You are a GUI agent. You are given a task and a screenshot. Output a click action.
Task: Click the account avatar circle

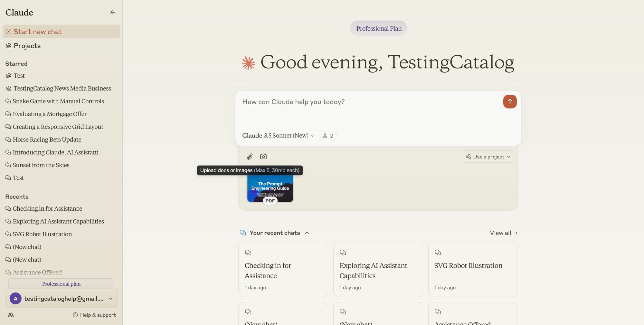tap(15, 299)
